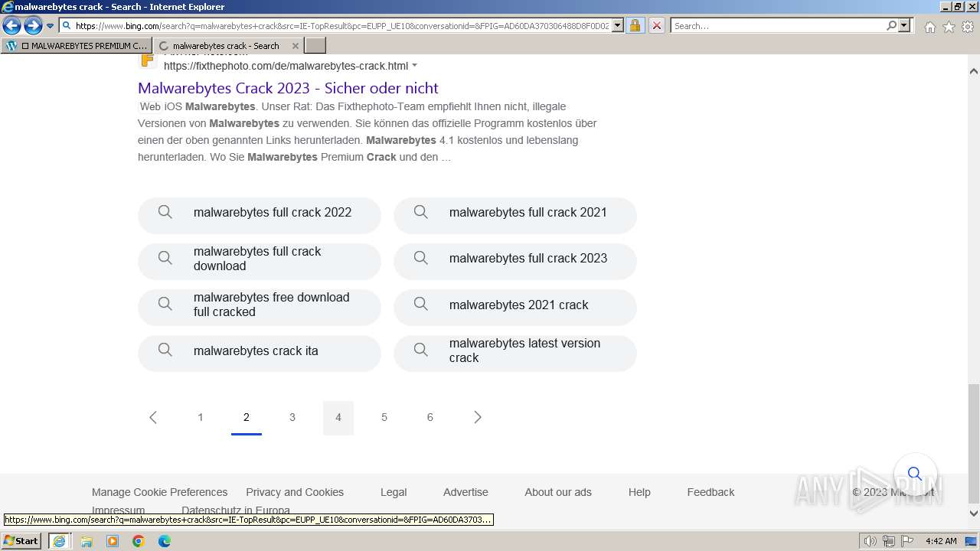
Task: Open the recent pages dropdown arrow
Action: coord(50,26)
